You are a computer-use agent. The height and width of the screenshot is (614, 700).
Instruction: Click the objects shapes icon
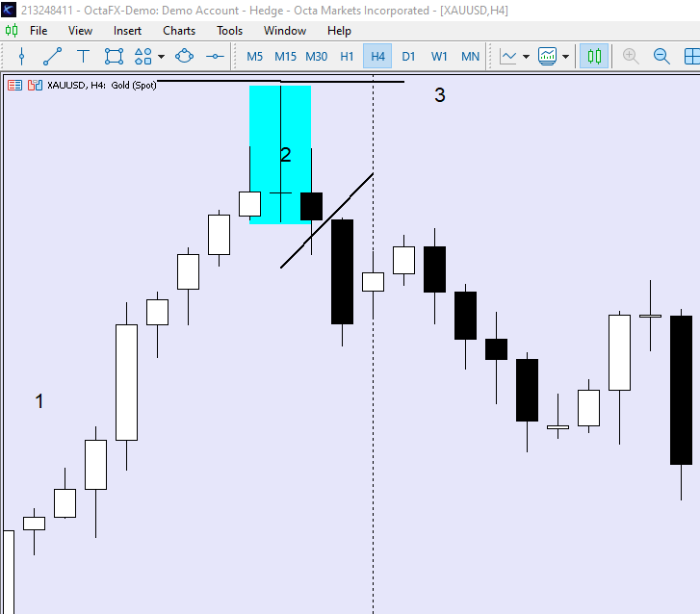[x=143, y=56]
